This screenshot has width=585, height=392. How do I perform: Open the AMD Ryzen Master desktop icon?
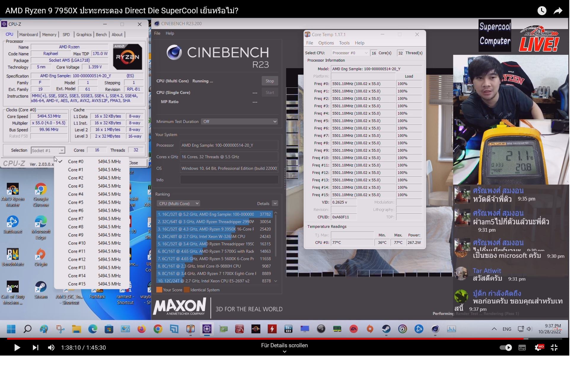click(x=13, y=195)
